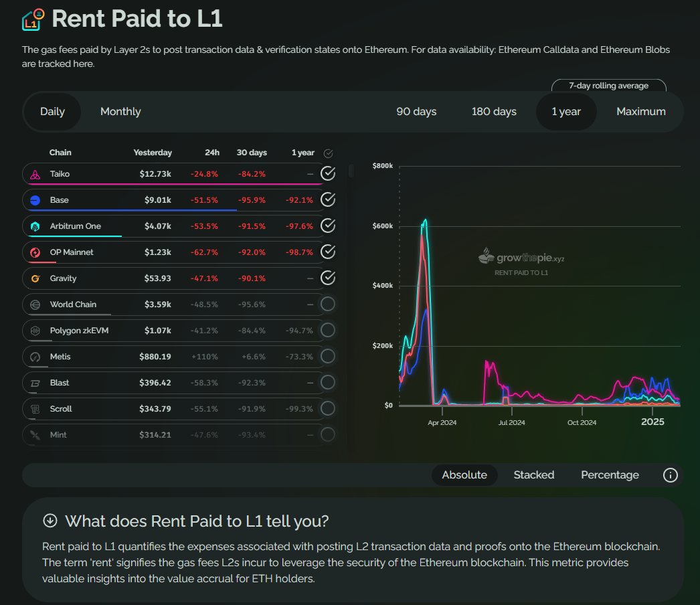Enable Mint on the chart
Screen dimensions: 700x605
pos(328,434)
